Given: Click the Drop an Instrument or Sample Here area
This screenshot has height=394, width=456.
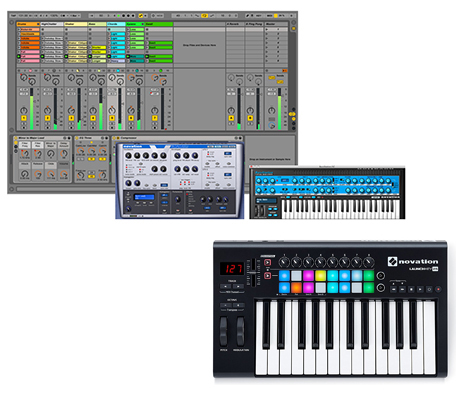Looking at the screenshot, I should point(270,159).
